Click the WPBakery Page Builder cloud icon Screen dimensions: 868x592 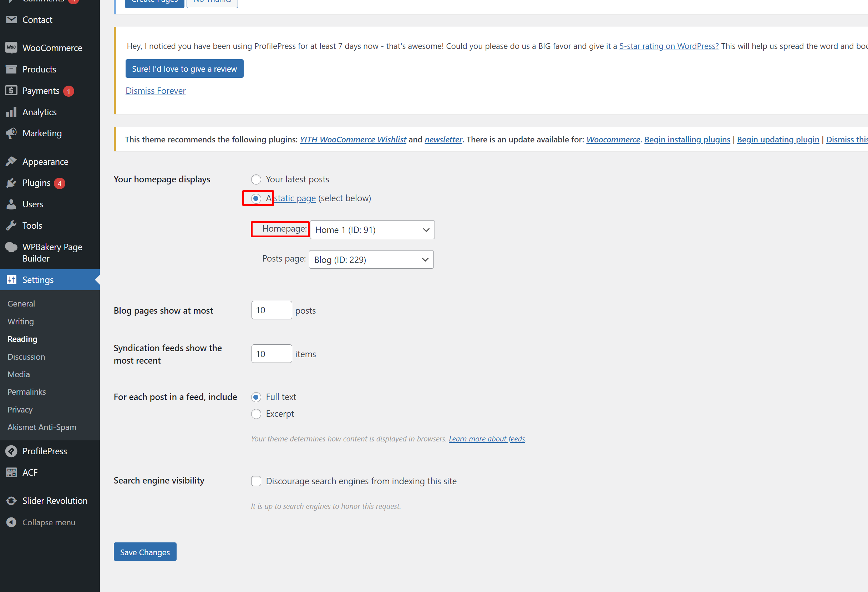11,247
